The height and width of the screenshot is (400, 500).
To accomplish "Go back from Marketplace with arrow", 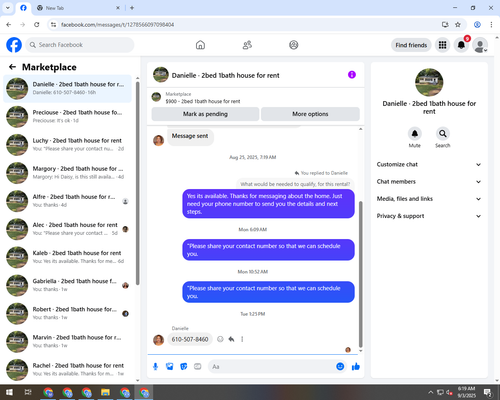I will pyautogui.click(x=12, y=67).
